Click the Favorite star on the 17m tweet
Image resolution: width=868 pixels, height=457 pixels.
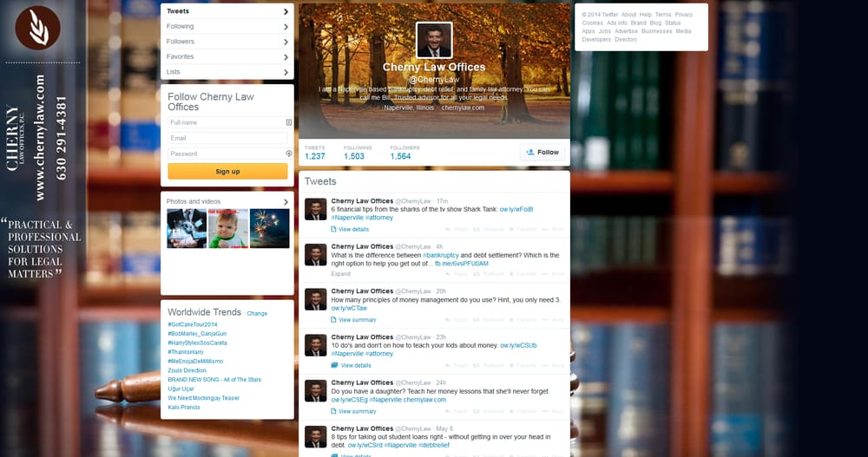(x=511, y=229)
